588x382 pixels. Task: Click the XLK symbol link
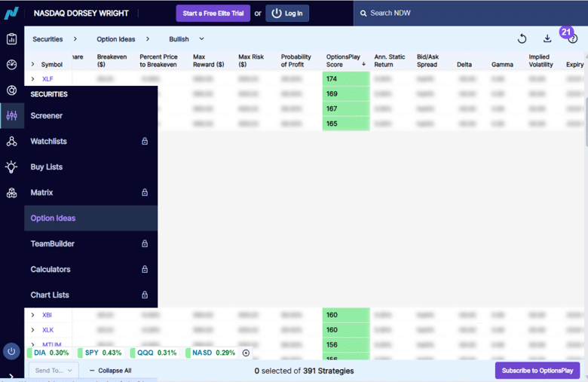[47, 330]
